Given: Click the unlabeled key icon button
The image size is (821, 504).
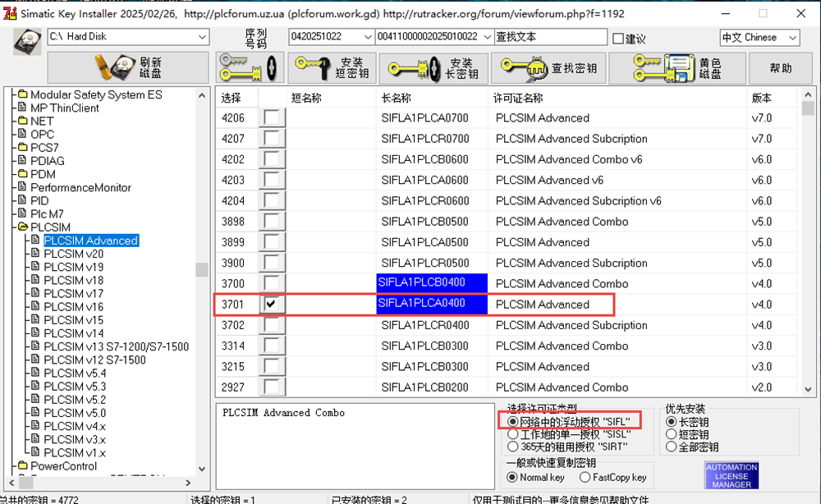Looking at the screenshot, I should (250, 68).
